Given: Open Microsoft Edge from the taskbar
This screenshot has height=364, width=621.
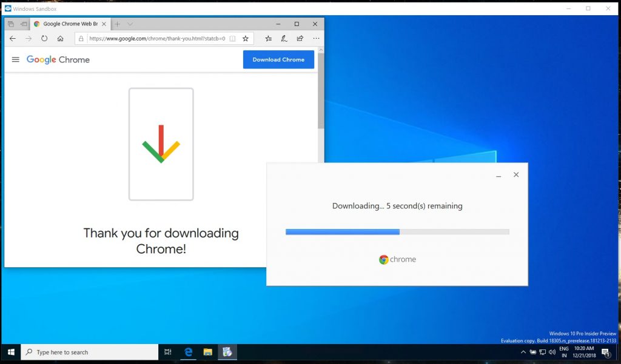Looking at the screenshot, I should (188, 352).
